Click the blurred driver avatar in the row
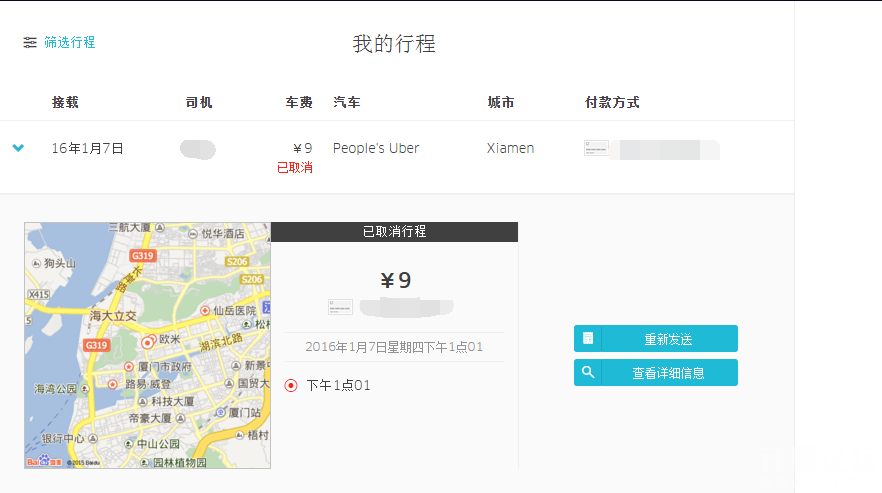This screenshot has width=882, height=493. [198, 149]
